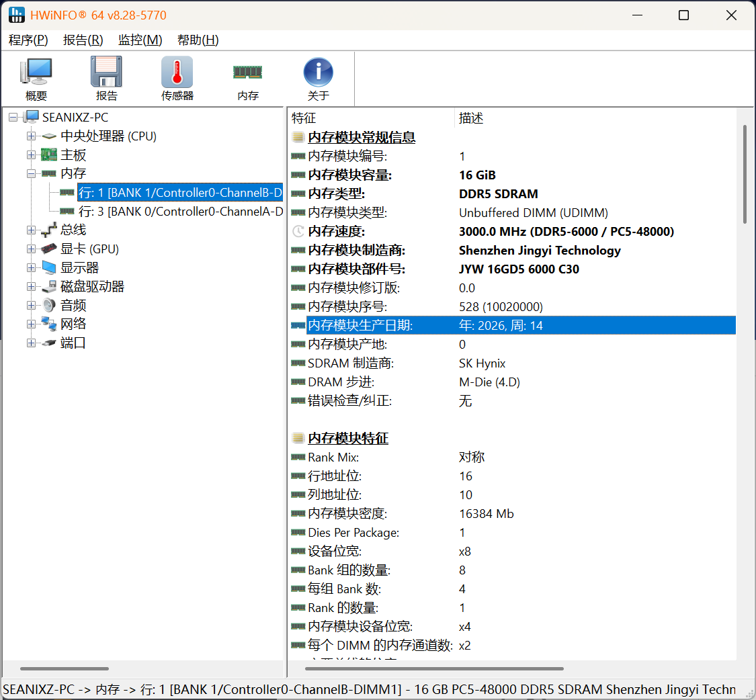Click the 端口 port icon in tree
The width and height of the screenshot is (756, 700).
[48, 343]
